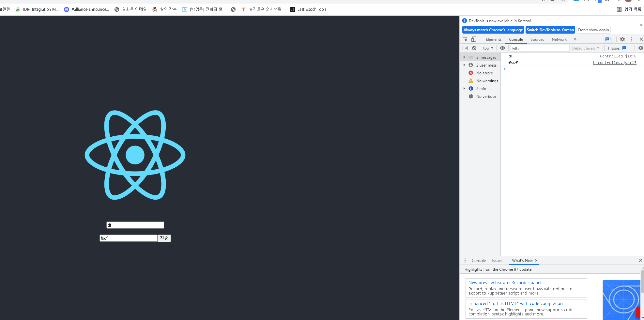This screenshot has width=644, height=320.
Task: Dismiss the Korean language infobar
Action: pyautogui.click(x=641, y=25)
